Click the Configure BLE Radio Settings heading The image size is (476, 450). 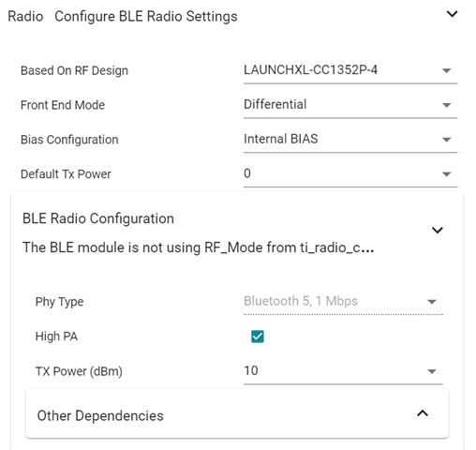tap(146, 17)
